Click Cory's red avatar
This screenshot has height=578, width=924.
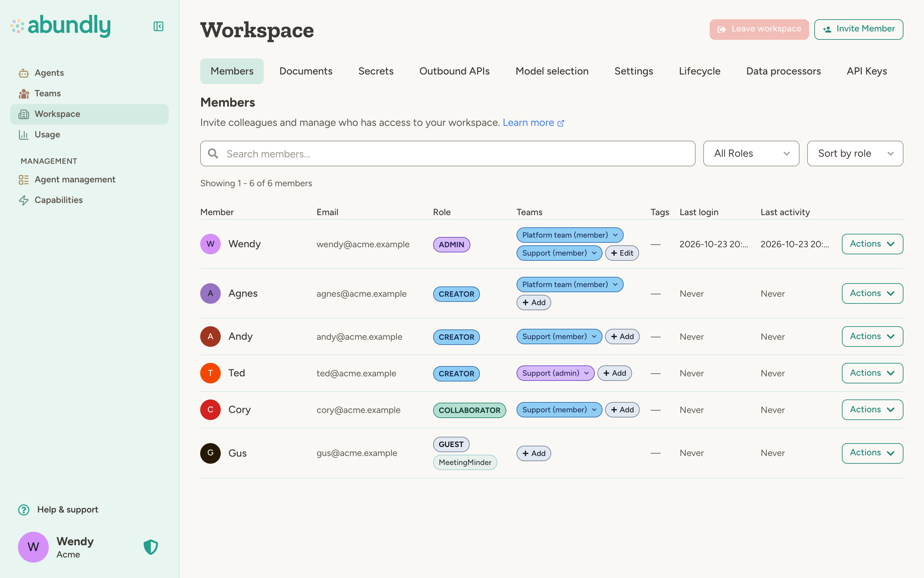tap(210, 410)
